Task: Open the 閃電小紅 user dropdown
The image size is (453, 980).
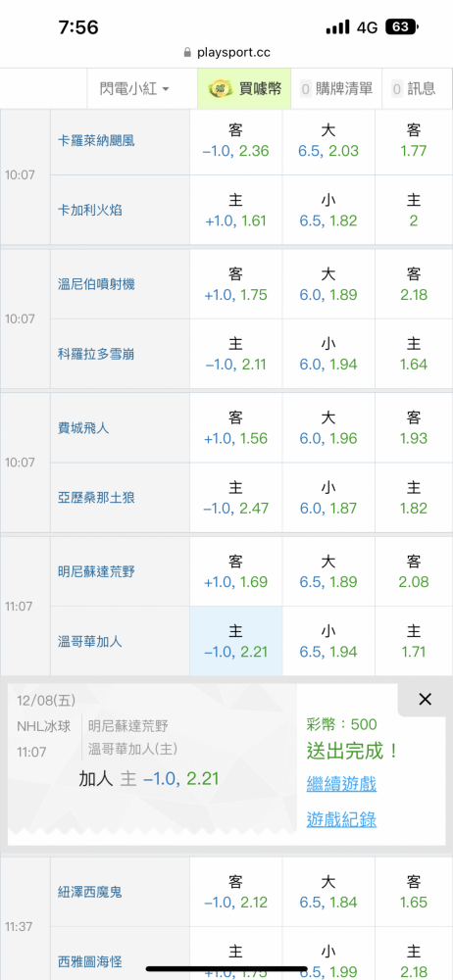Action: [134, 89]
